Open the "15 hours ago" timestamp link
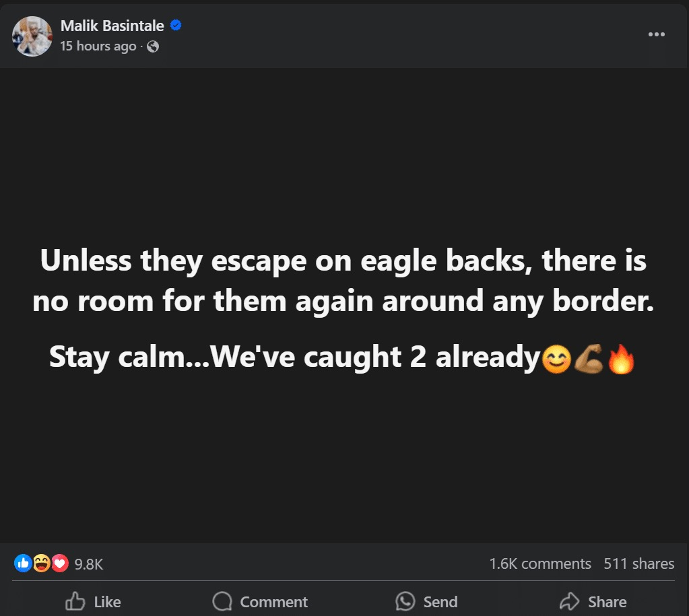Screen dimensions: 689x616 98,46
